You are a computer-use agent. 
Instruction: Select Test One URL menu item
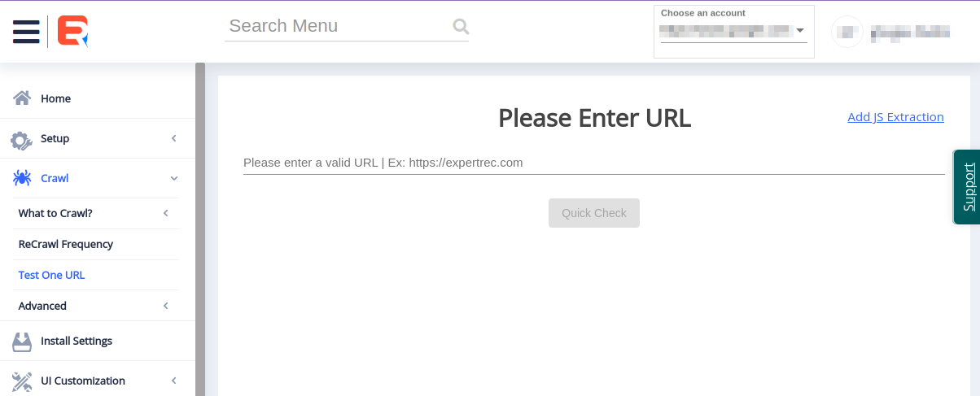coord(51,275)
